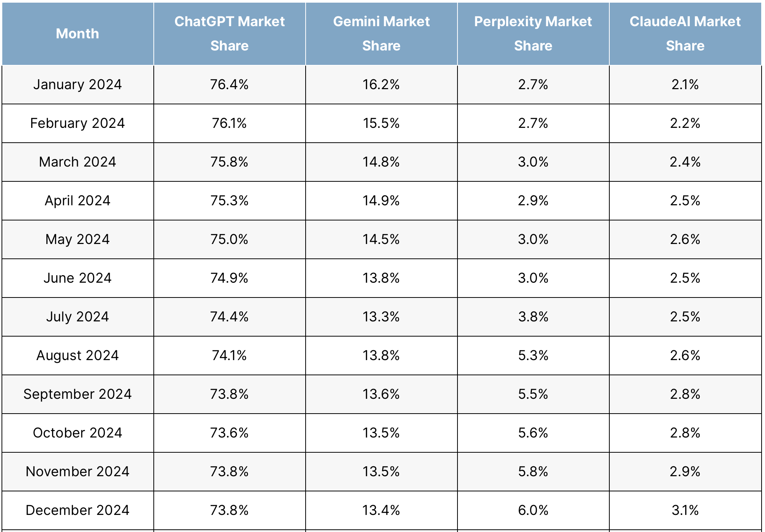Select the 6.0% Perplexity December cell
765x532 pixels.
point(533,510)
